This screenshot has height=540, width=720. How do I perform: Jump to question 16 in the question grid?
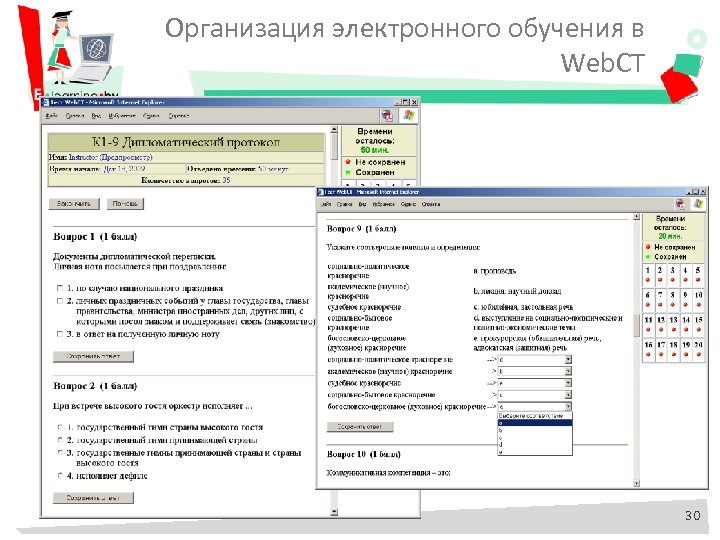pyautogui.click(x=648, y=349)
